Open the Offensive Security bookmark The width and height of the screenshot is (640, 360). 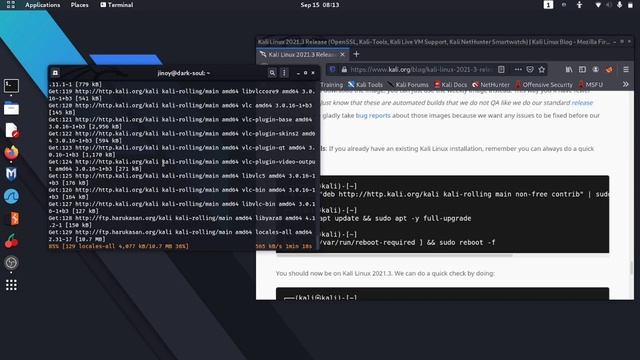pos(544,84)
